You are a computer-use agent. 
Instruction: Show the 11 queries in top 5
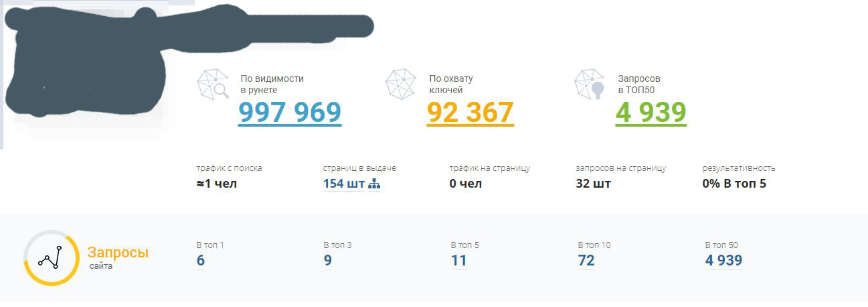[x=458, y=260]
